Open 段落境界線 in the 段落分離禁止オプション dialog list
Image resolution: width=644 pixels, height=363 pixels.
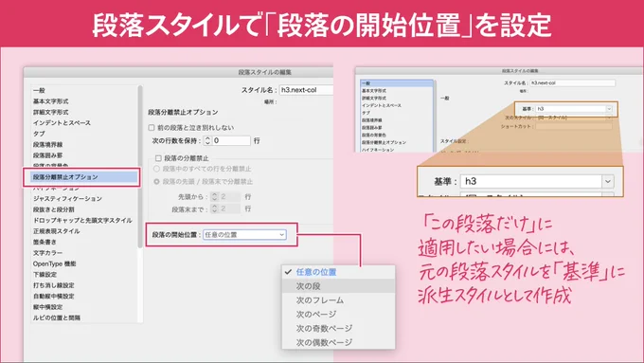[48, 144]
